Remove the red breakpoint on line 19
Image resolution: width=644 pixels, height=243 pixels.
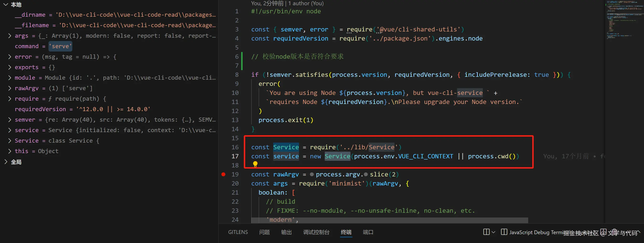(223, 174)
